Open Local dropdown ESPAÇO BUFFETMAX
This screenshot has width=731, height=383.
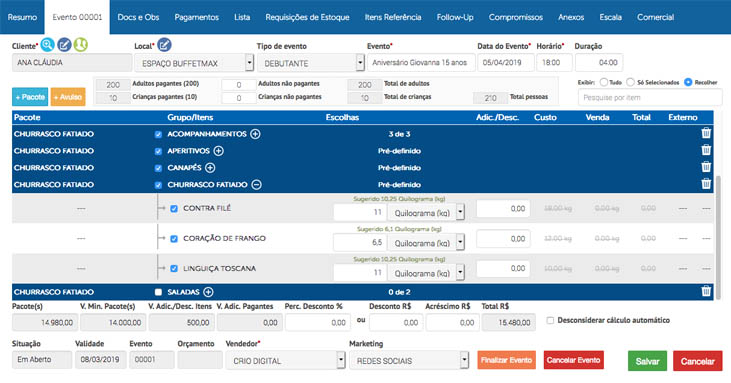[x=194, y=63]
